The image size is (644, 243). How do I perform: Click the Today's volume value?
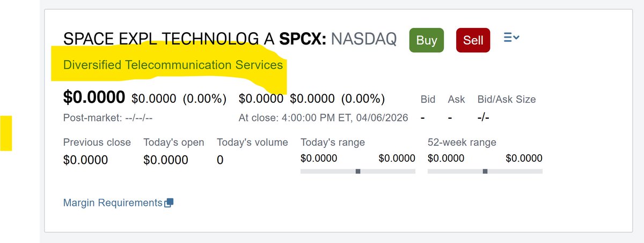click(220, 160)
